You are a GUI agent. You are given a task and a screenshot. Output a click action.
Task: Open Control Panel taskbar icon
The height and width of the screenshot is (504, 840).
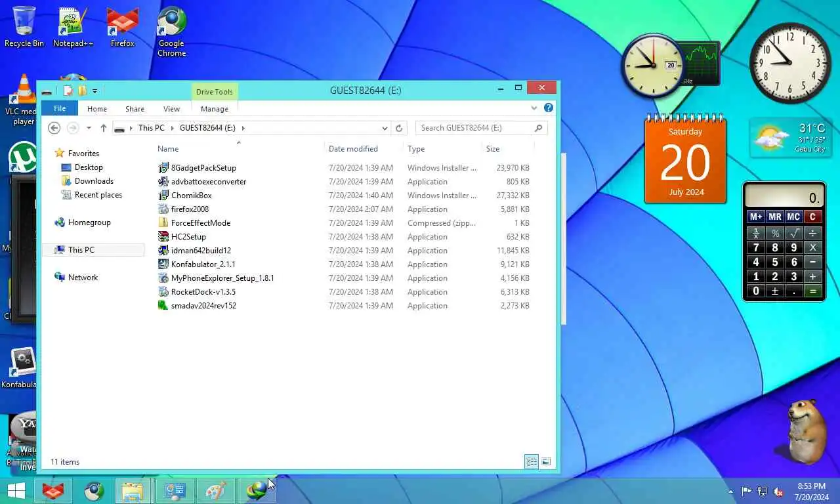tap(175, 491)
